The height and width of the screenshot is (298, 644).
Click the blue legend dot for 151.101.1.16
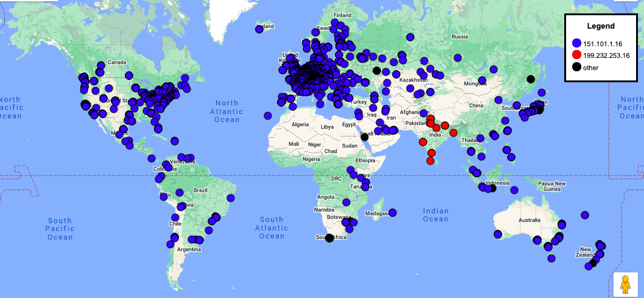[576, 43]
